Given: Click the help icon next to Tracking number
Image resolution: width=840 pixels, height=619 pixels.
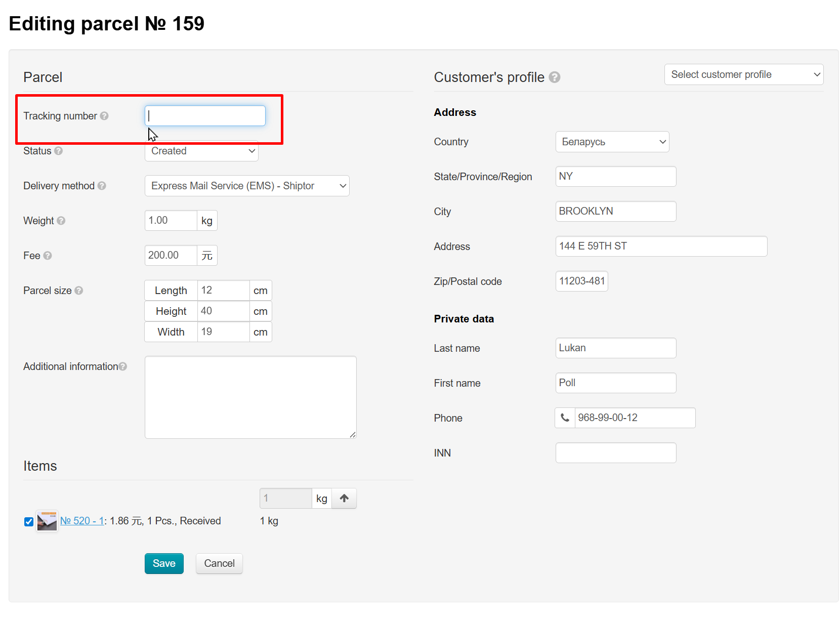Looking at the screenshot, I should (x=104, y=116).
